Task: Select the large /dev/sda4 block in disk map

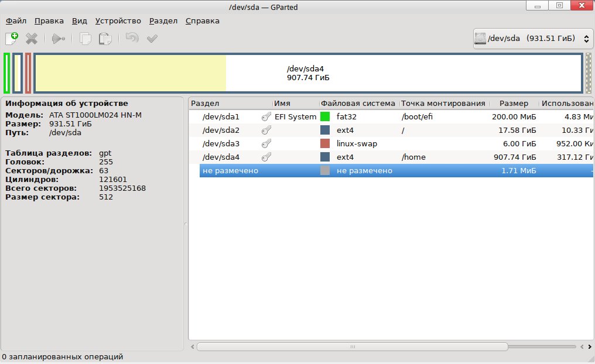Action: [x=308, y=73]
